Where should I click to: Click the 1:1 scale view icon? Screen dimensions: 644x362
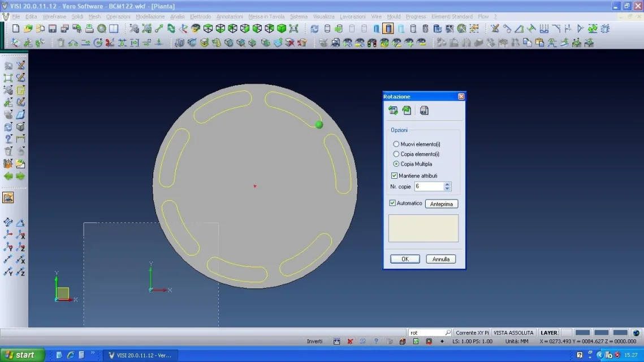point(293,28)
